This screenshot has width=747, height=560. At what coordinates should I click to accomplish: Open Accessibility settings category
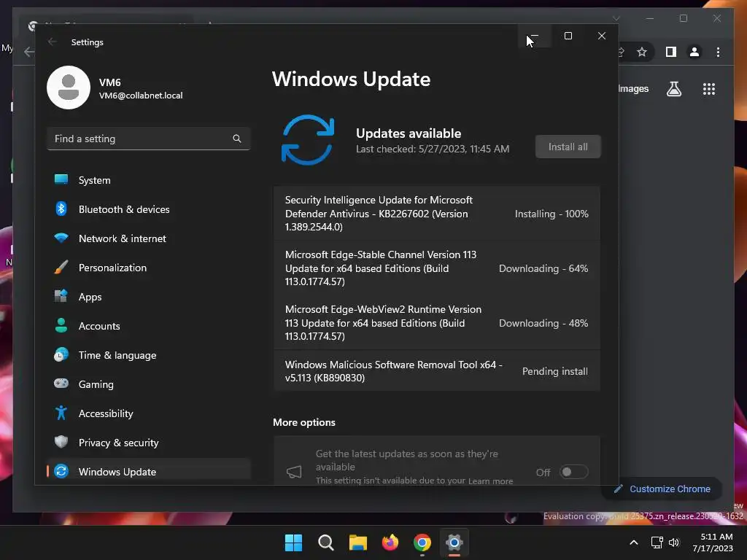pos(148,413)
